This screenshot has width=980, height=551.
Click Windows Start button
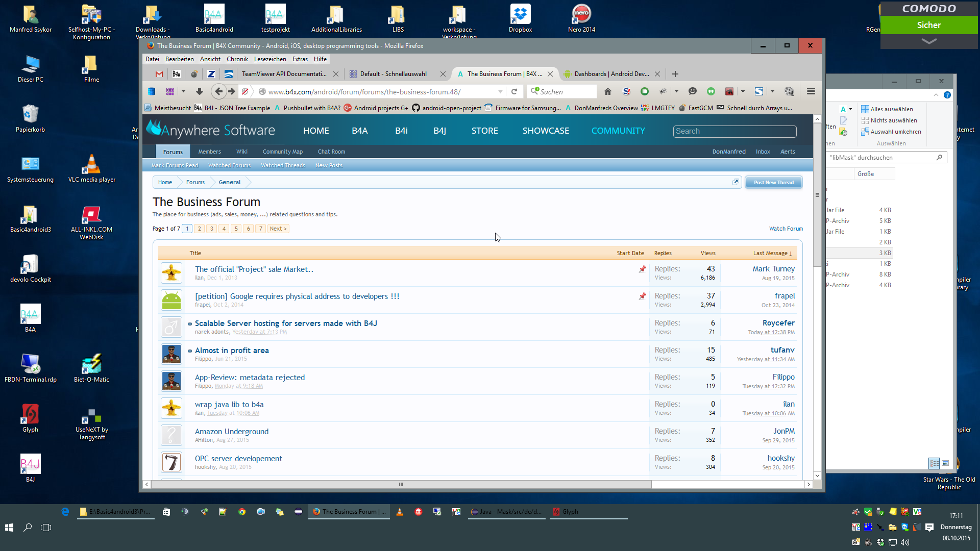click(x=9, y=528)
